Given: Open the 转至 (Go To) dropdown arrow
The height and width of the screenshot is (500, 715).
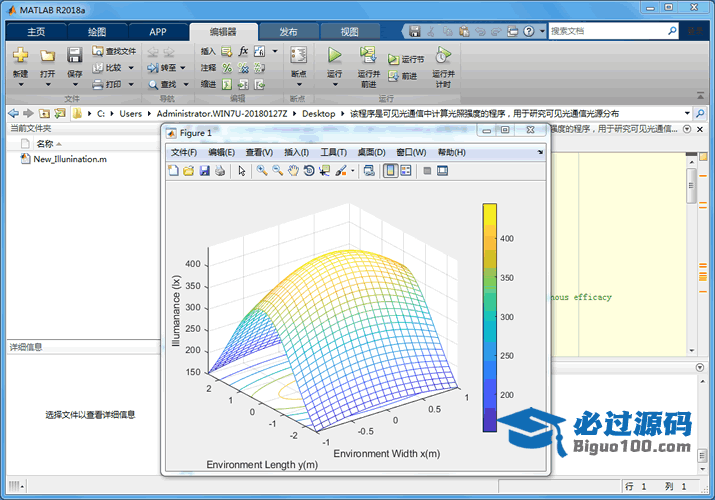Looking at the screenshot, I should click(x=183, y=68).
